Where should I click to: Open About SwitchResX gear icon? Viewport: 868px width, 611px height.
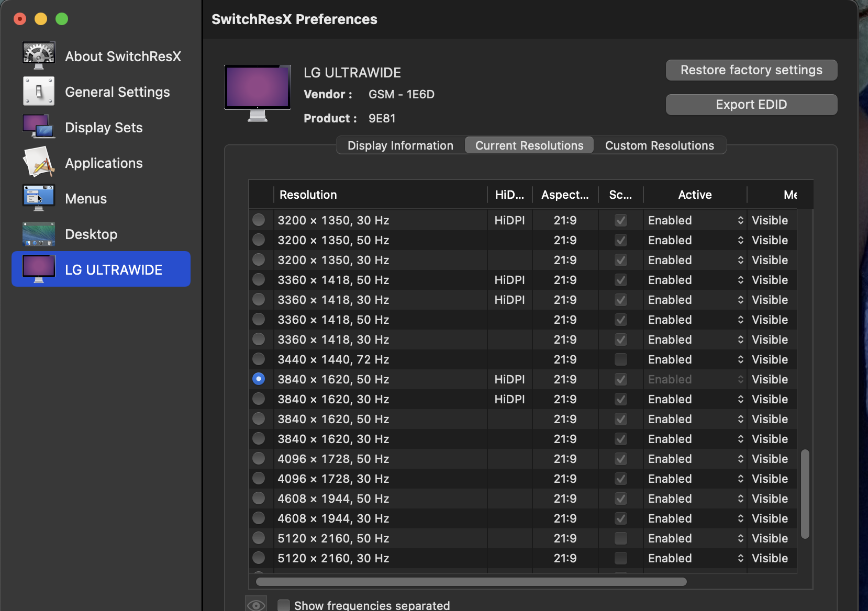pyautogui.click(x=38, y=55)
